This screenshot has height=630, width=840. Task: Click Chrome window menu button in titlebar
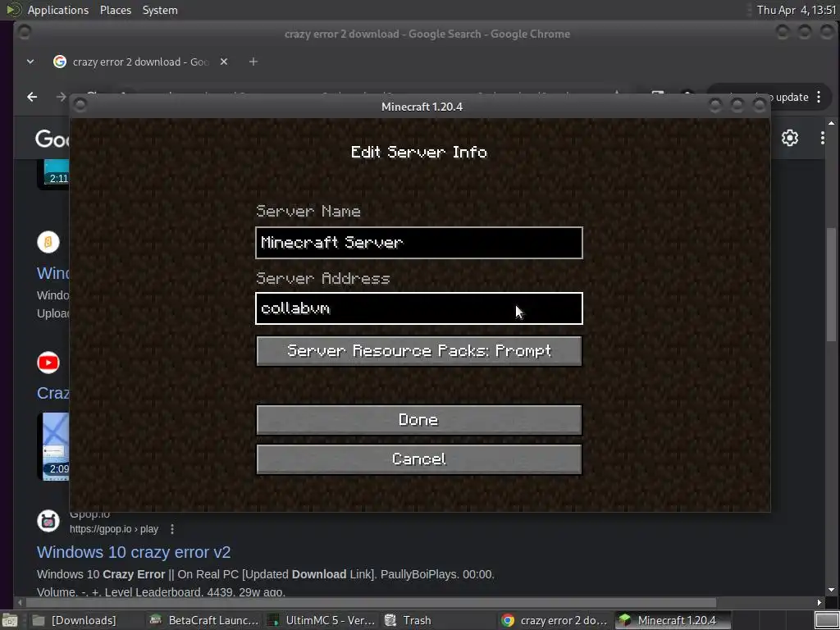24,32
